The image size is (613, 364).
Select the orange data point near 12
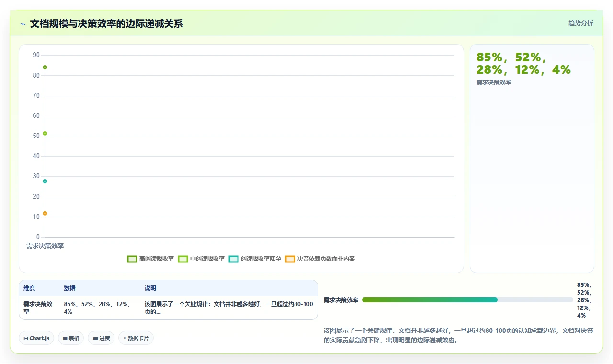(x=45, y=213)
